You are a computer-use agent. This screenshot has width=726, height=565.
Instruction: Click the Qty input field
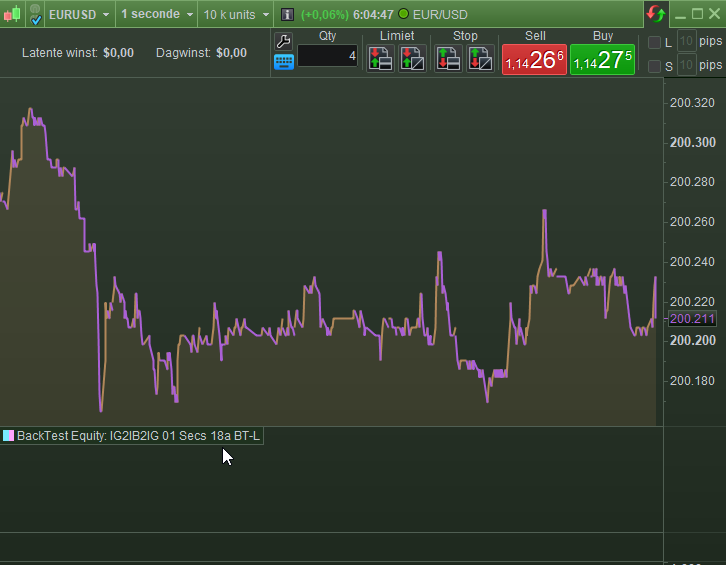[x=327, y=56]
